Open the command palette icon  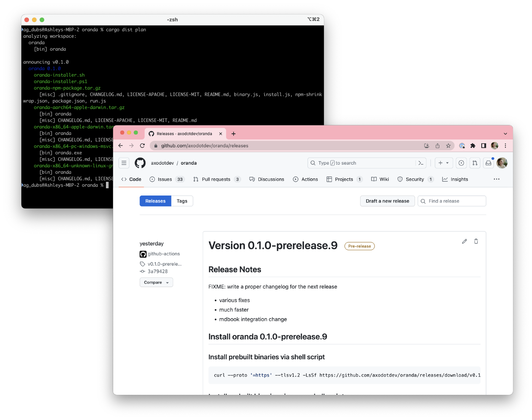coord(421,163)
